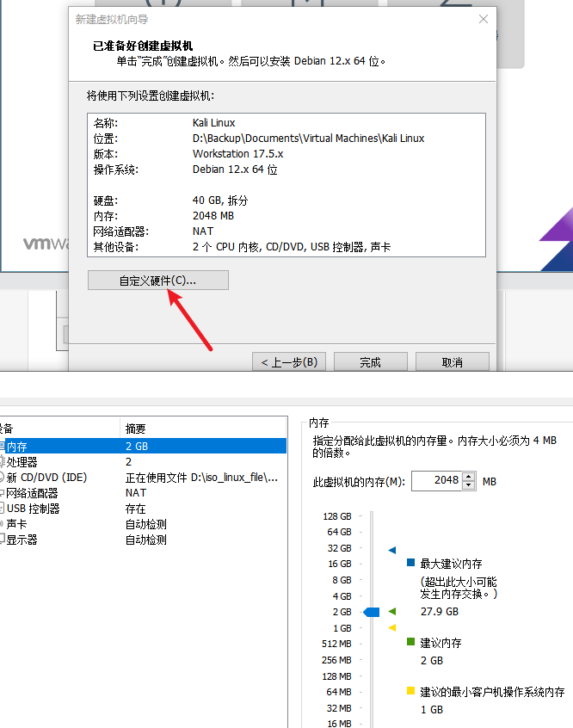Click the 完成 button to finish
The height and width of the screenshot is (728, 573).
click(x=370, y=362)
